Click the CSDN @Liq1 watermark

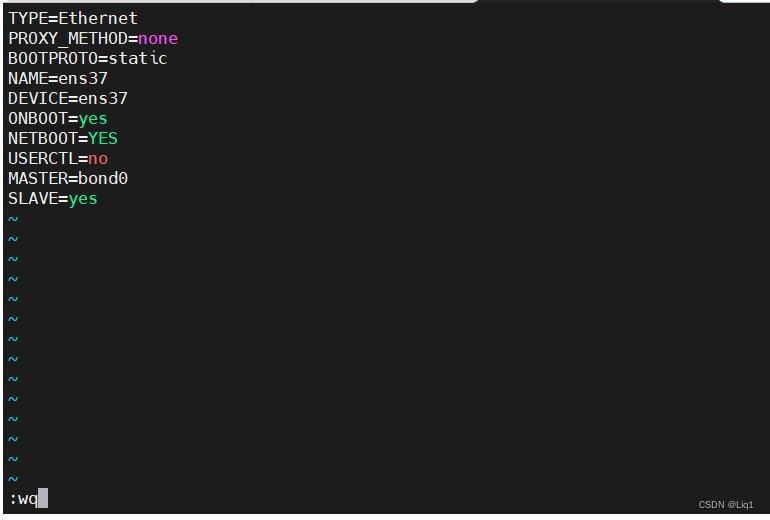pos(726,505)
